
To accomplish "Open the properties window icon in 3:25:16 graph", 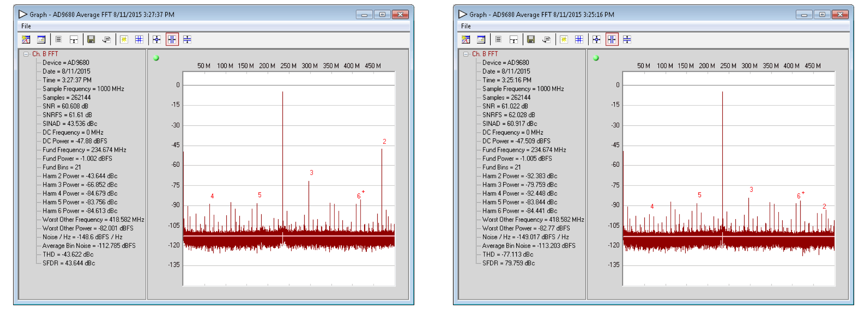I will tap(481, 39).
